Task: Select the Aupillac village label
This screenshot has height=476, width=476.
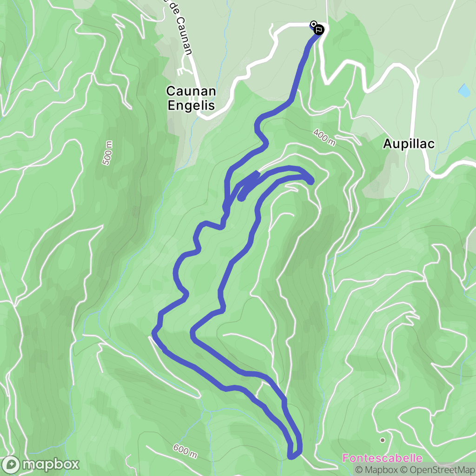Action: tap(409, 144)
